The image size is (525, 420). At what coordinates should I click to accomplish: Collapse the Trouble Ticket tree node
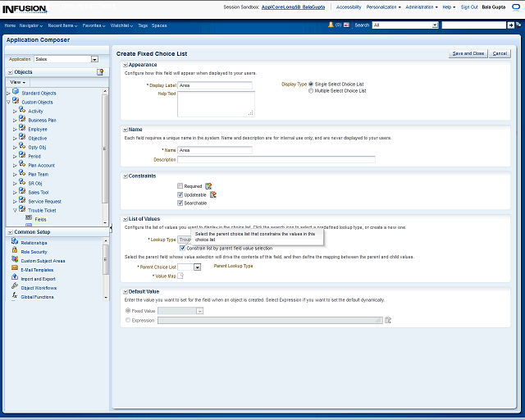[15, 210]
